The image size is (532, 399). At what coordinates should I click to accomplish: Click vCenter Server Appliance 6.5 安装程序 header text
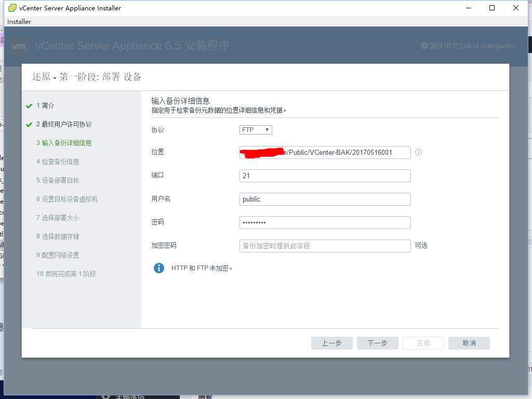[x=132, y=46]
